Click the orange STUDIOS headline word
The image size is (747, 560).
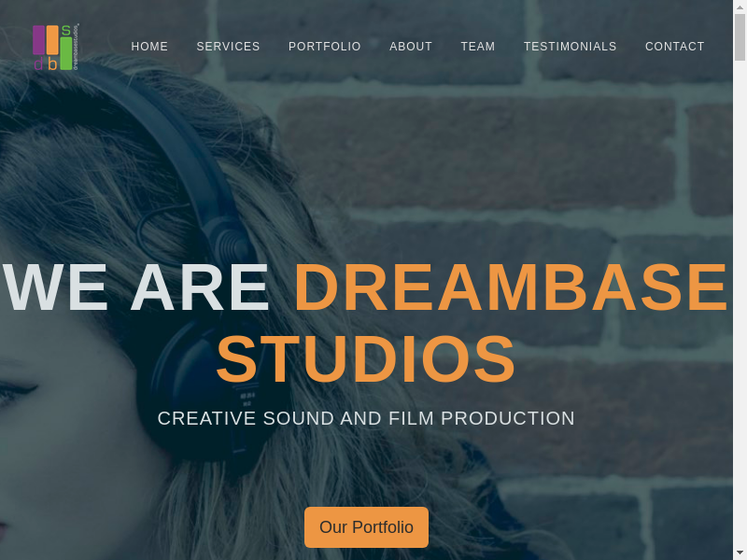(x=366, y=359)
